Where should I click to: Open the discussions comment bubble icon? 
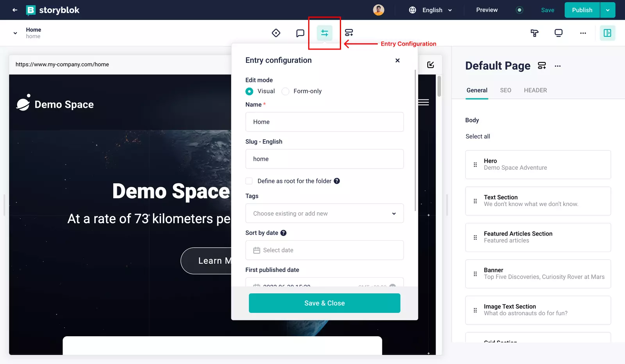pyautogui.click(x=300, y=33)
